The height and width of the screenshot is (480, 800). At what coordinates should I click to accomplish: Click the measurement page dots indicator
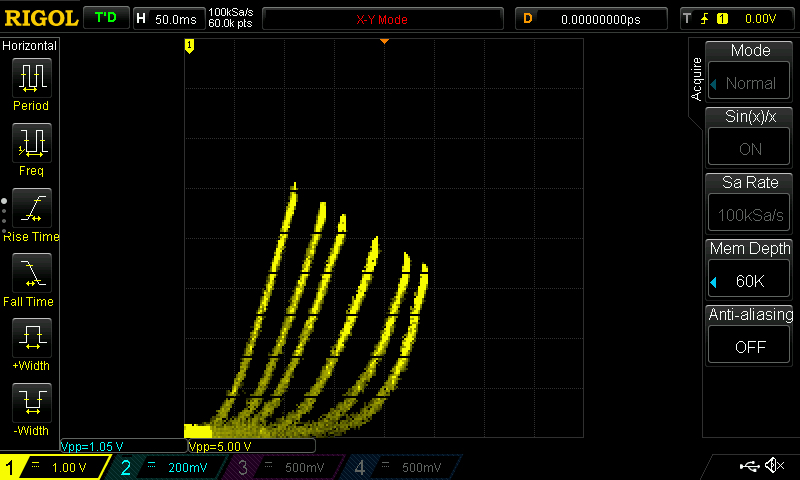[x=4, y=216]
